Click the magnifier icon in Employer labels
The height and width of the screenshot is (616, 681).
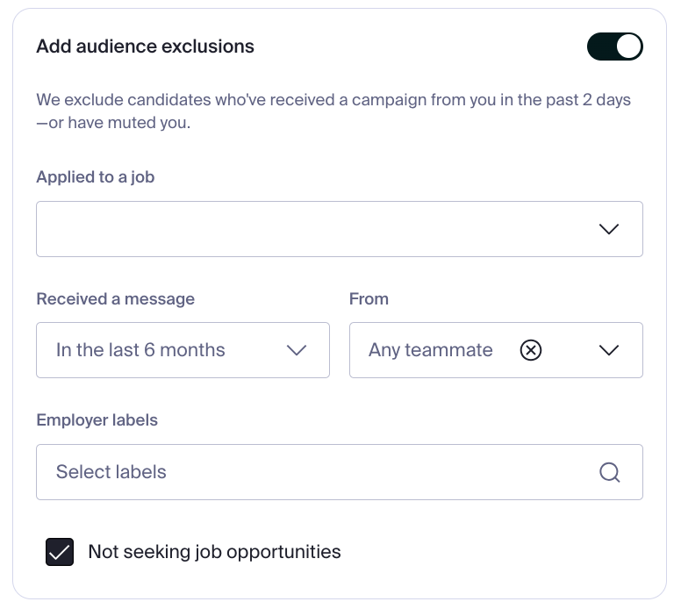609,472
